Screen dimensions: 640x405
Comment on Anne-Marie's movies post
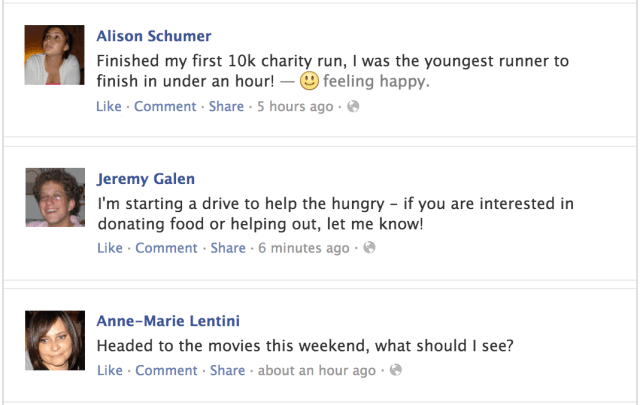pyautogui.click(x=167, y=371)
